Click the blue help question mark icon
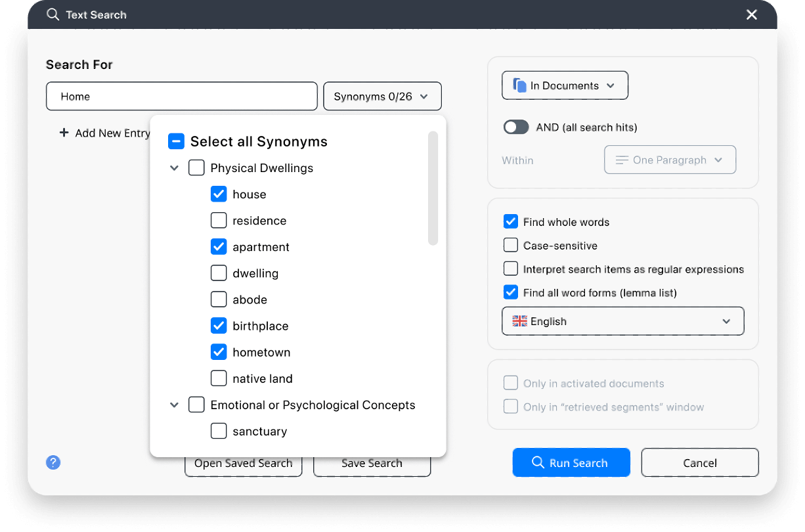 pos(53,462)
